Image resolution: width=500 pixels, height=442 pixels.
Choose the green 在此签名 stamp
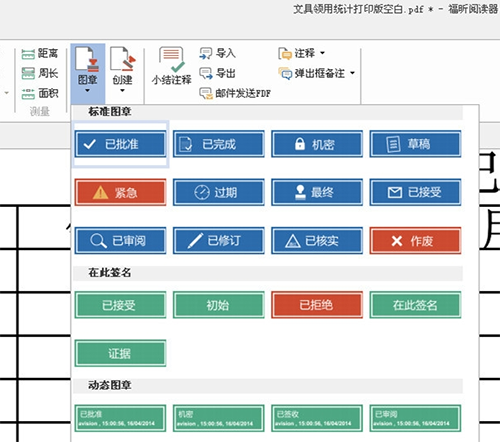click(415, 305)
